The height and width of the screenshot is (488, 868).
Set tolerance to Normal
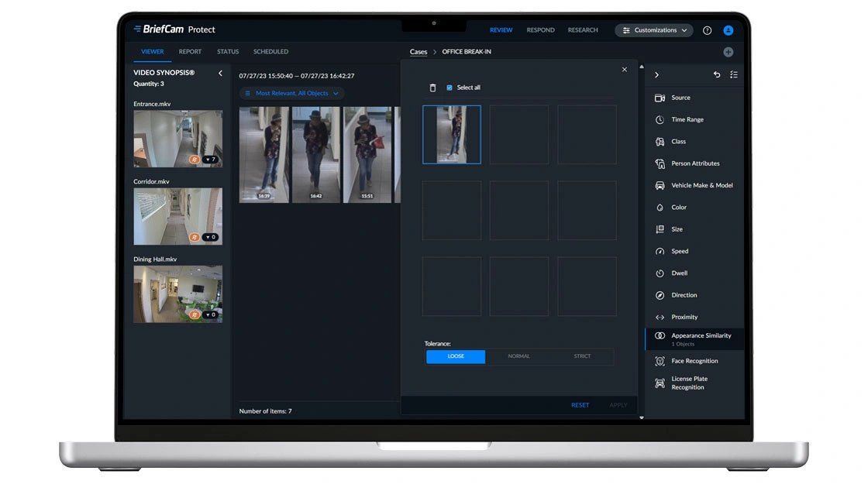pyautogui.click(x=518, y=356)
